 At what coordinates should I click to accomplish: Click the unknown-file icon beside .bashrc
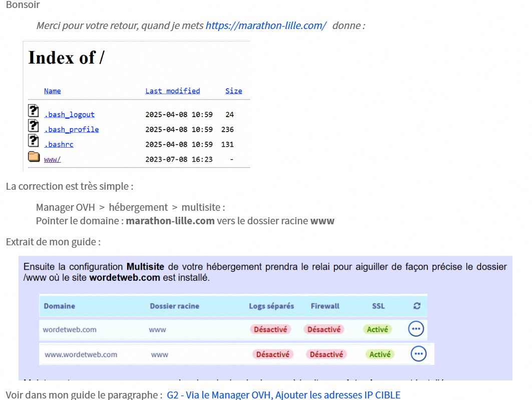[34, 141]
